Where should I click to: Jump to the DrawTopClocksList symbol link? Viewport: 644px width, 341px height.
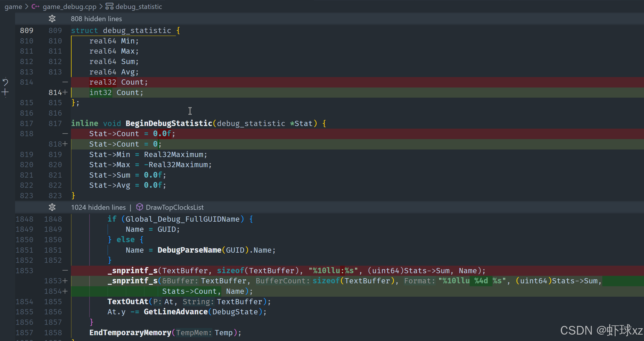[x=175, y=207]
